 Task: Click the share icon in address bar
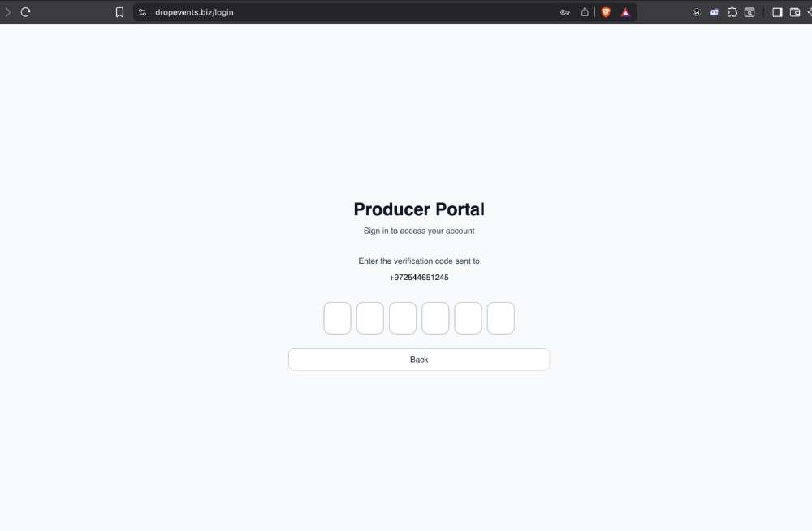585,12
